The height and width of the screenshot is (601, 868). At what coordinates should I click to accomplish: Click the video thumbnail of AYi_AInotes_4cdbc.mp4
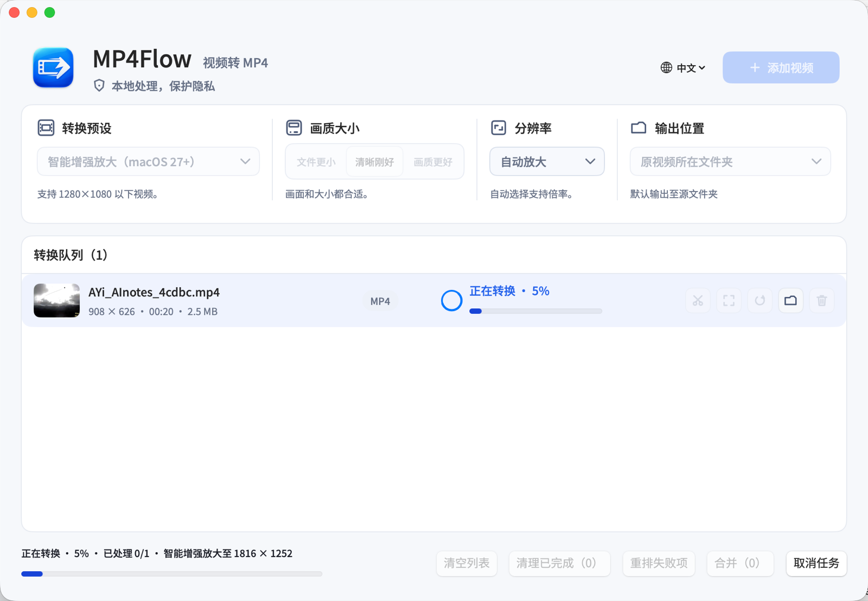[56, 300]
